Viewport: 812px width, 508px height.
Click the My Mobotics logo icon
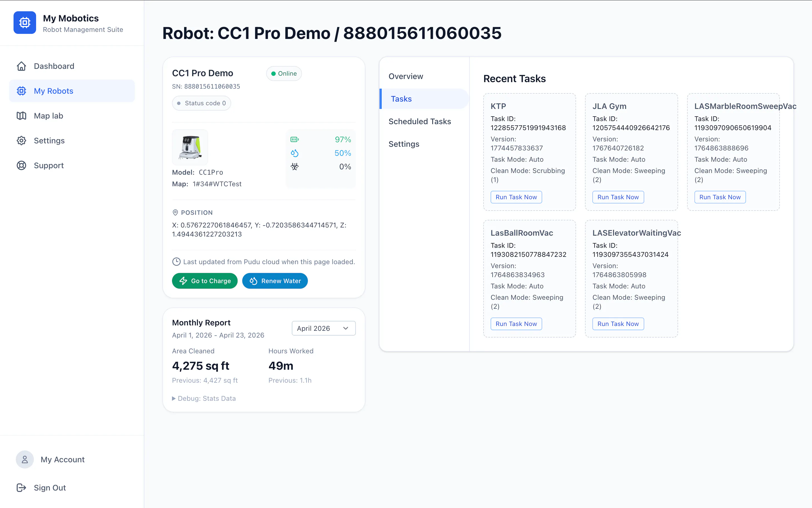(25, 23)
